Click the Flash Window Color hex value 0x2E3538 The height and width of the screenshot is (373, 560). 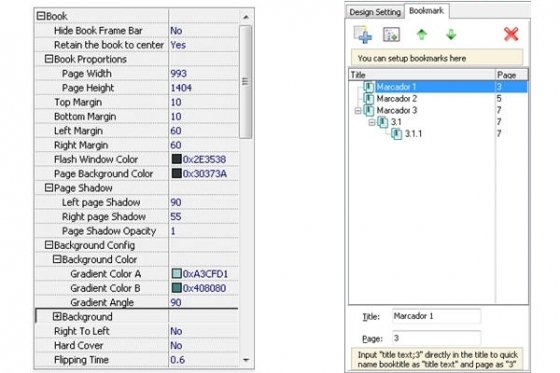coord(204,159)
